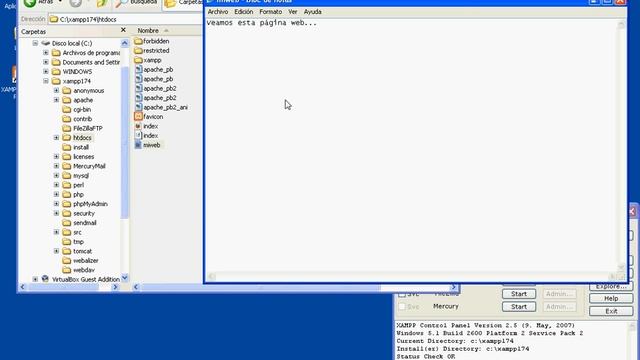Image resolution: width=640 pixels, height=360 pixels.
Task: Expand the security folder node
Action: (x=56, y=213)
